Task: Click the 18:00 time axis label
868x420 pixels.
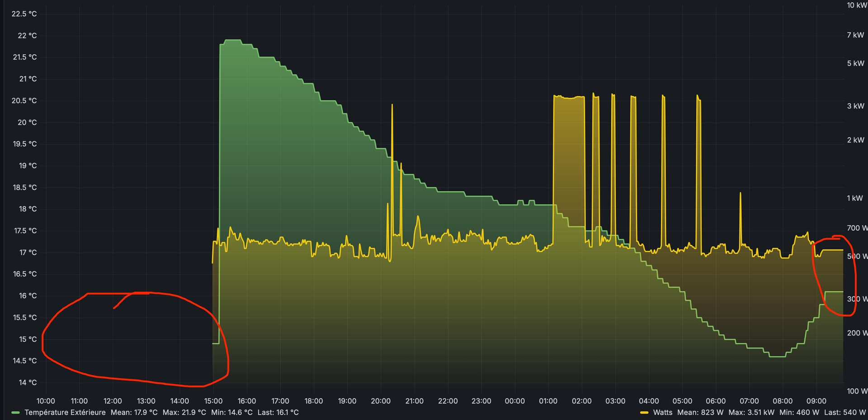Action: click(x=314, y=401)
